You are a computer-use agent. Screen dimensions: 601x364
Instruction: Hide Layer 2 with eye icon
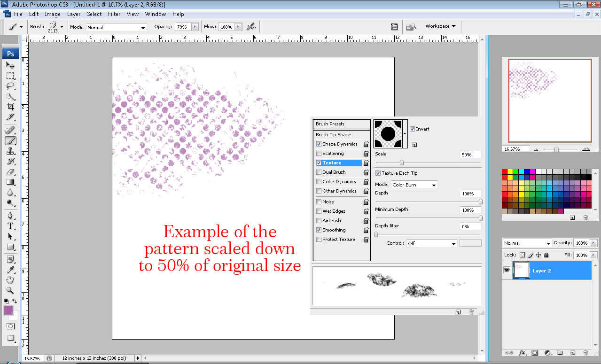(507, 271)
